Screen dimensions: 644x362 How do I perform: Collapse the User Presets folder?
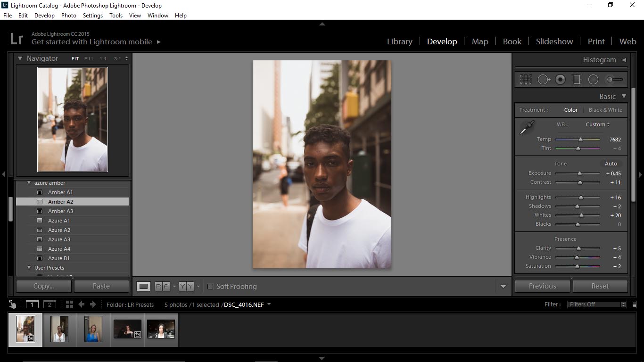click(x=29, y=268)
